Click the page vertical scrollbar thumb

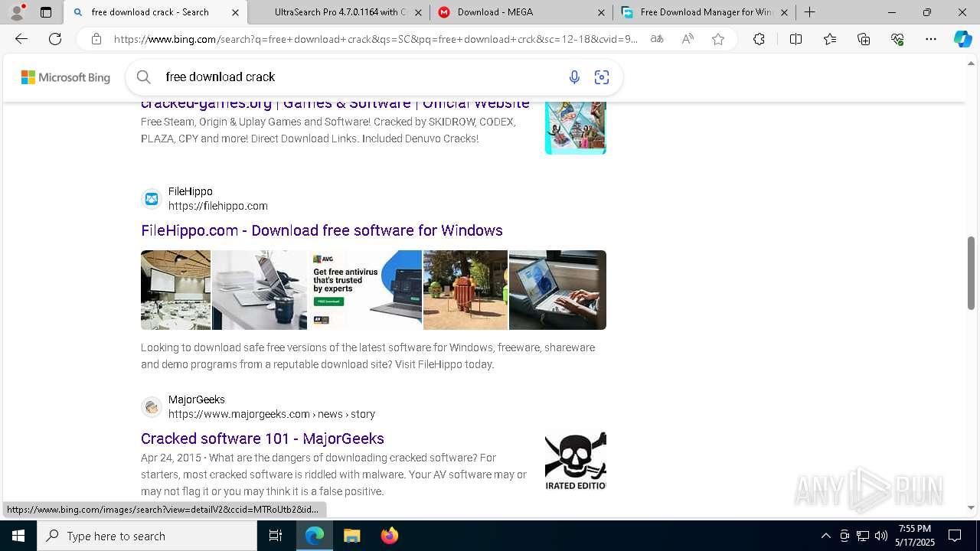point(971,273)
